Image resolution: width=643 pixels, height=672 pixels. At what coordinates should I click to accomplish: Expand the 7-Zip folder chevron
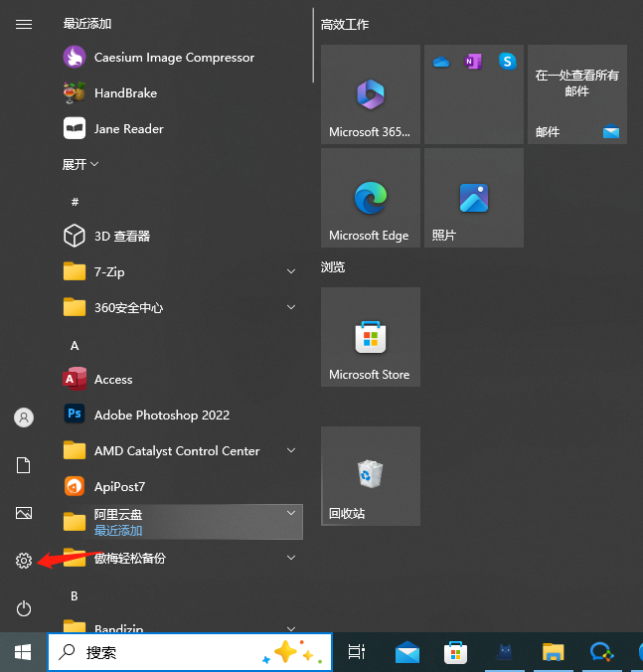(291, 271)
